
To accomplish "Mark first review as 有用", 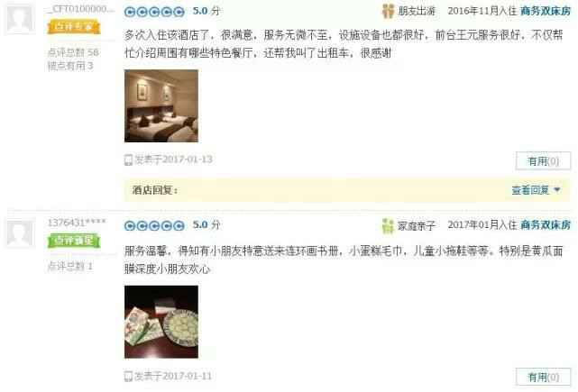I will (x=544, y=161).
